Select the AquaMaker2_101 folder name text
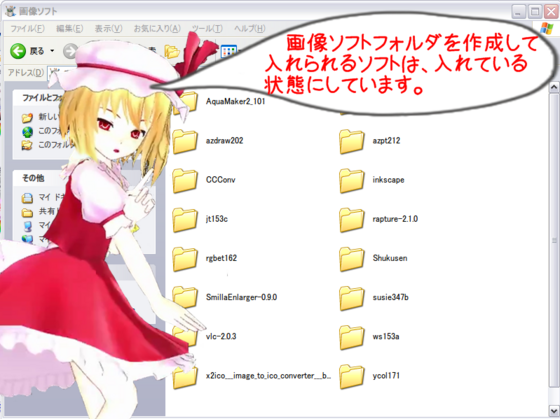Image resolution: width=560 pixels, height=419 pixels. pyautogui.click(x=235, y=101)
